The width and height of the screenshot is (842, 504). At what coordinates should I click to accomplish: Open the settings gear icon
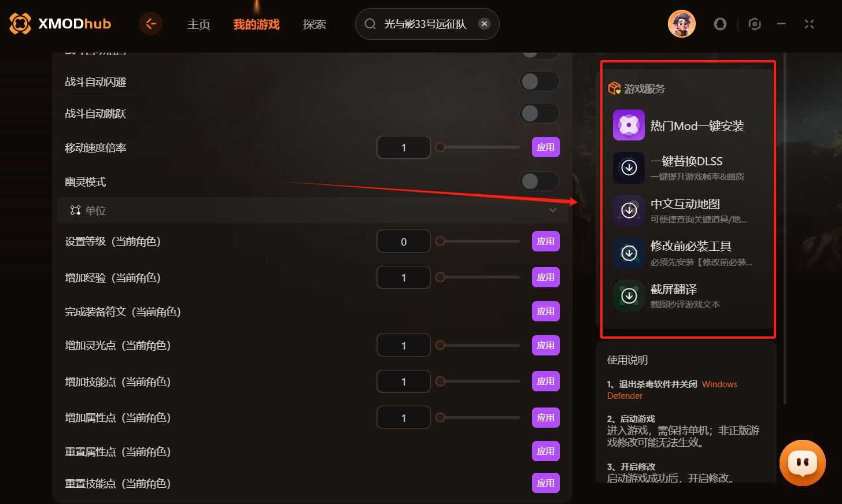pyautogui.click(x=754, y=24)
